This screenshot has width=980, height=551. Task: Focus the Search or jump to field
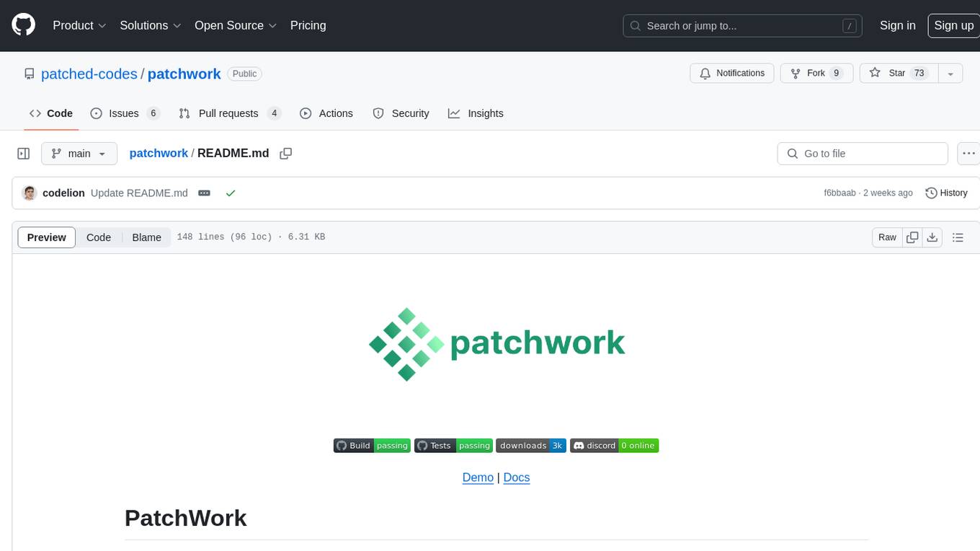pyautogui.click(x=744, y=26)
